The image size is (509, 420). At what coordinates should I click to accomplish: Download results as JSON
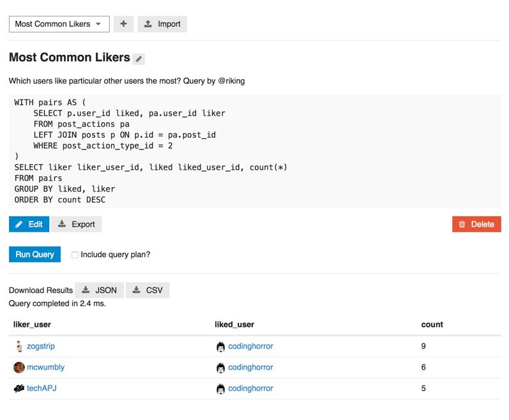coord(99,290)
